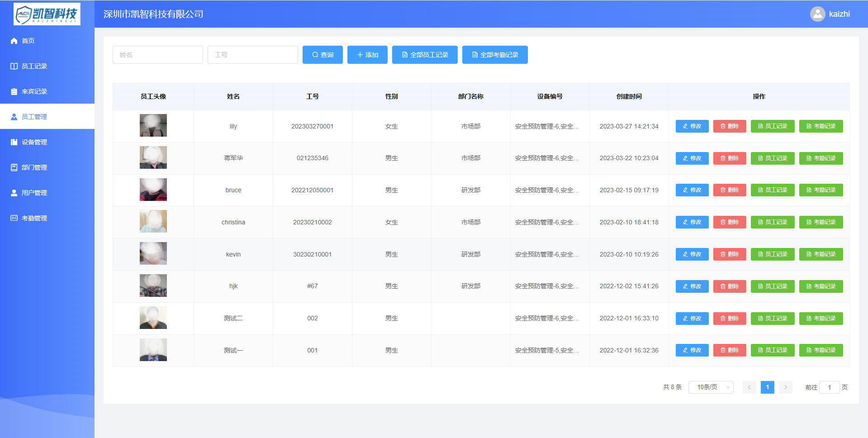868x438 pixels.
Task: View 考勤记录 for lily
Action: tap(821, 126)
